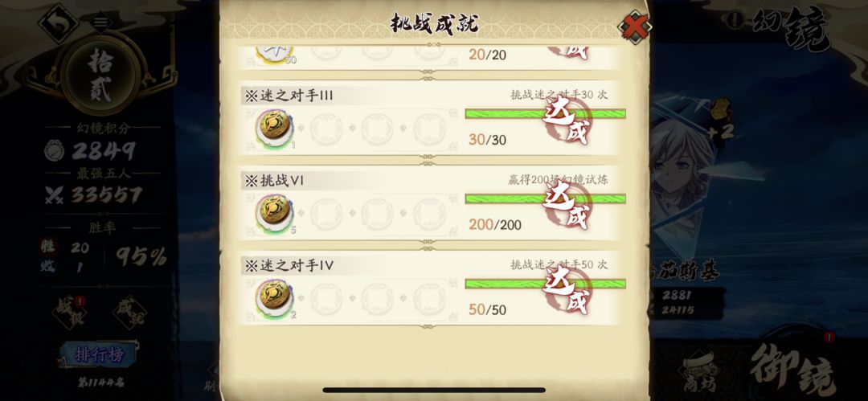Open the 排行榜 leaderboard button

[x=99, y=355]
